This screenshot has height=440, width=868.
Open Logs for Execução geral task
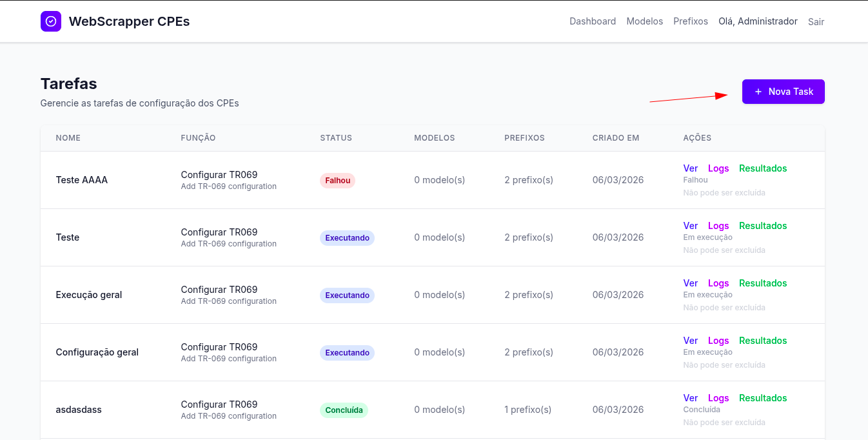coord(718,283)
